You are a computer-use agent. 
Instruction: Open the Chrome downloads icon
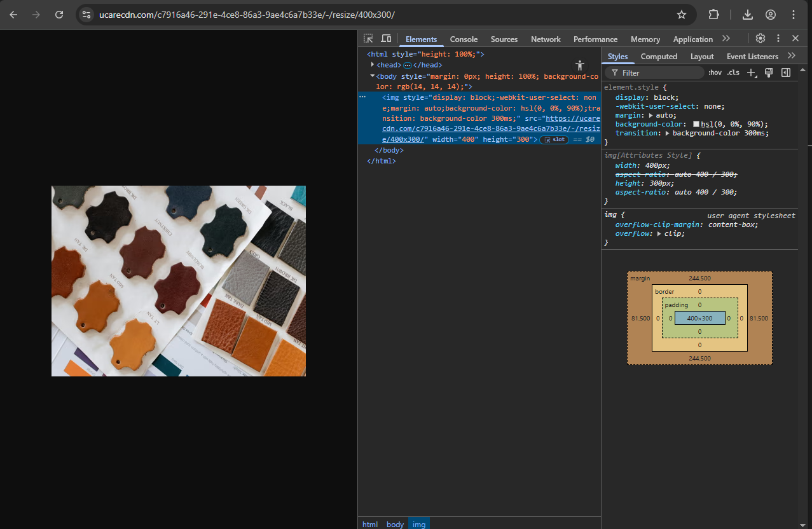(x=748, y=15)
